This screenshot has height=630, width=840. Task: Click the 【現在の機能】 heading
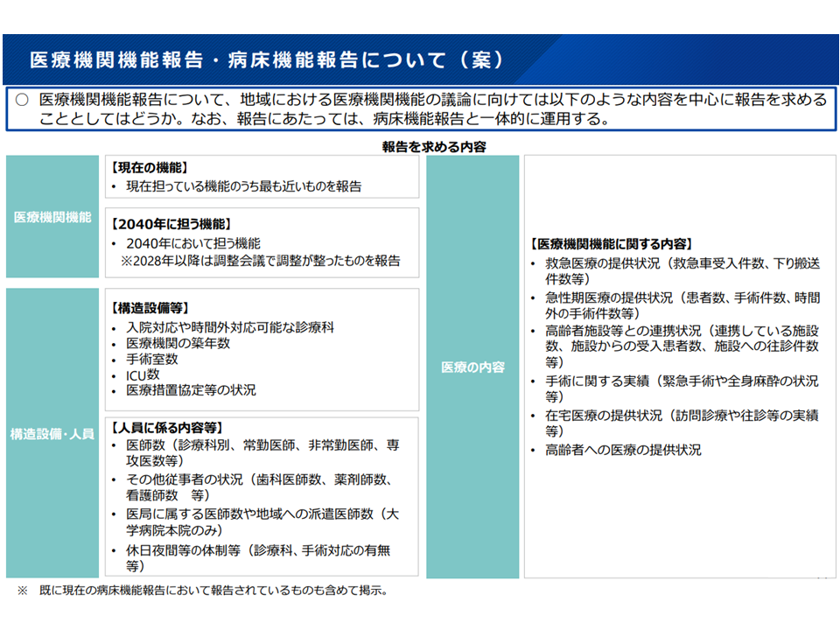[150, 167]
